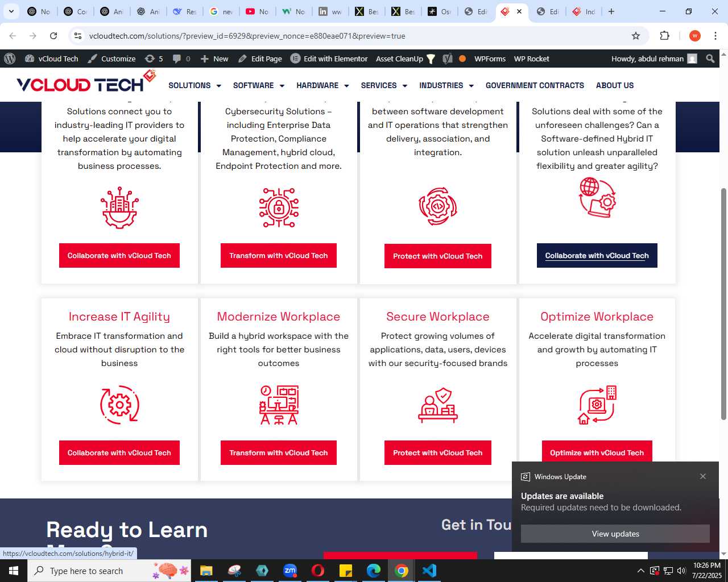This screenshot has width=728, height=582.
Task: Open GOVERNMENT CONTRACTS nav item
Action: point(535,85)
